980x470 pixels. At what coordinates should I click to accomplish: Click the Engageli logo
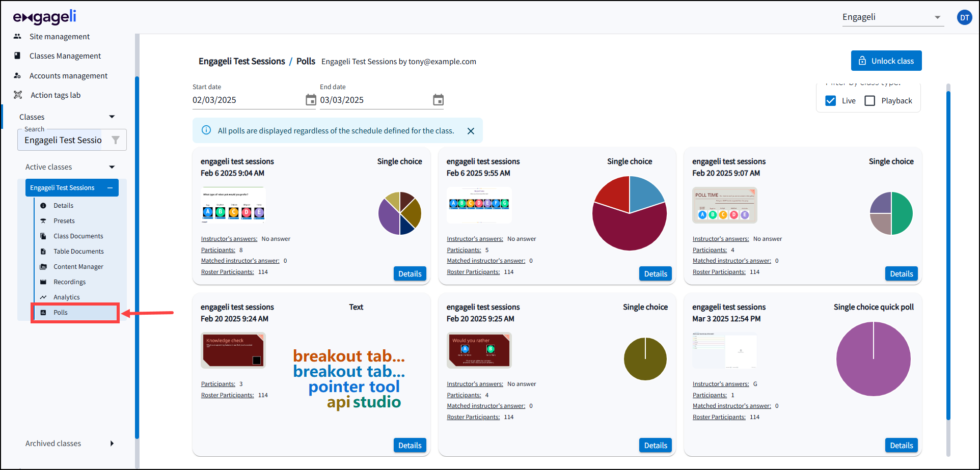pyautogui.click(x=45, y=17)
